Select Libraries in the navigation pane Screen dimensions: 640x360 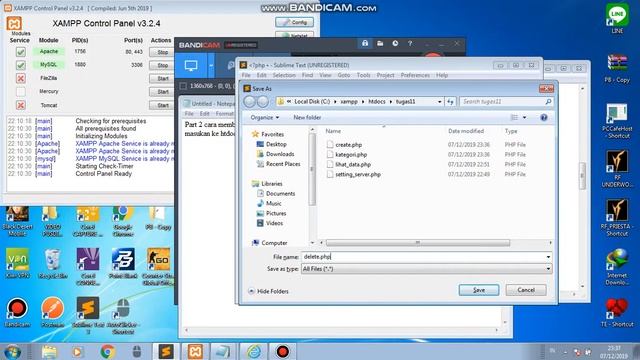271,184
